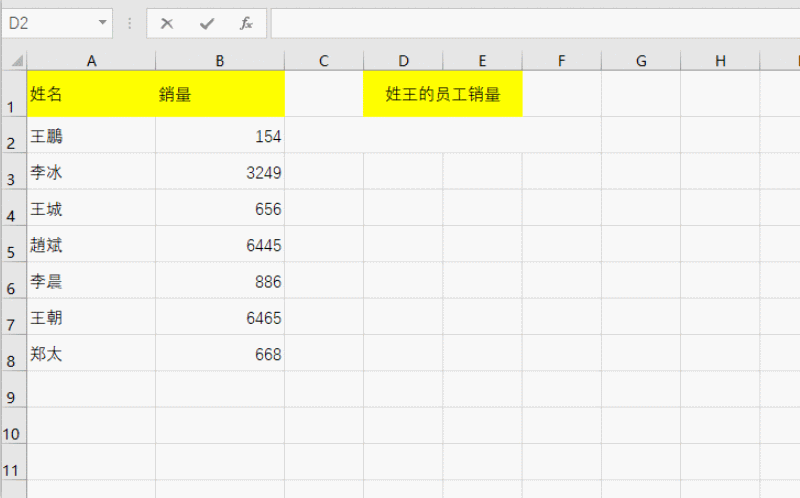Select row 8 header
This screenshot has height=498, width=800.
point(13,353)
